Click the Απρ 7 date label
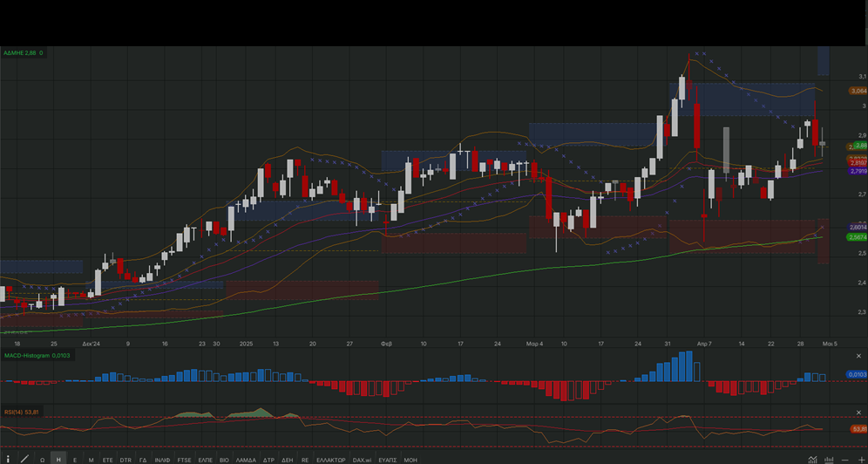This screenshot has width=868, height=464. click(x=704, y=344)
